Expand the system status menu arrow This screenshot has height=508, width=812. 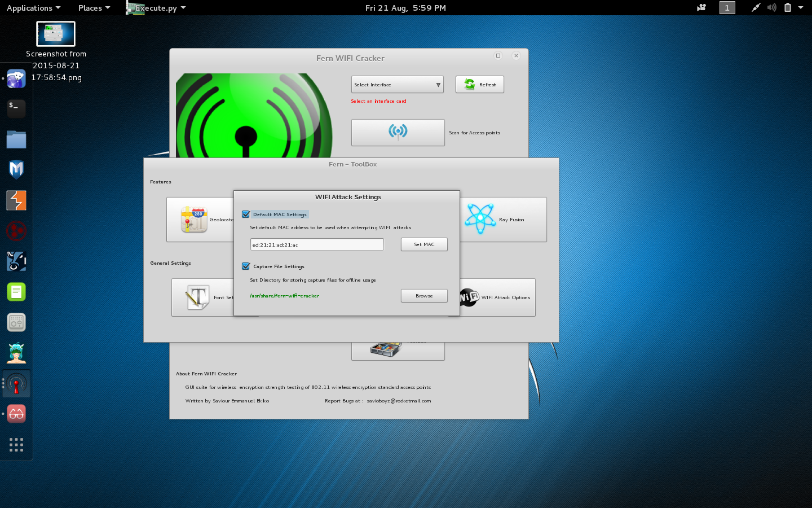click(801, 8)
